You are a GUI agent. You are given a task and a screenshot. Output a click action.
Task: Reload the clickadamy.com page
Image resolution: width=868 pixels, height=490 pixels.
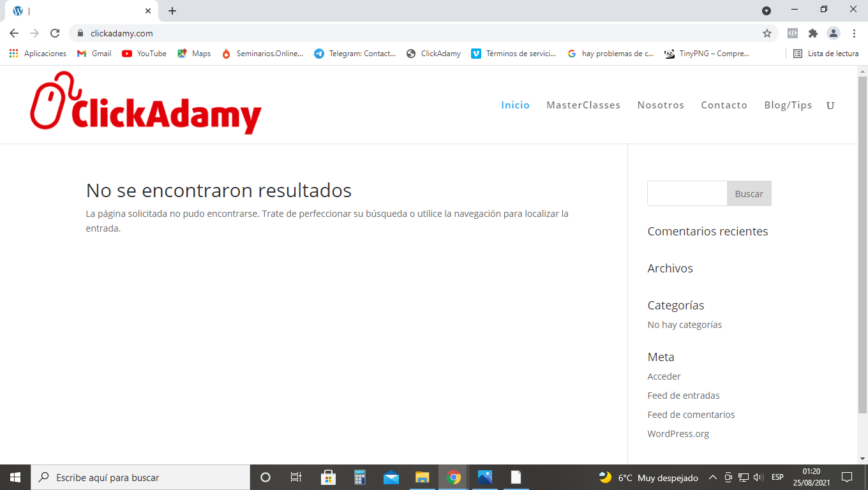pyautogui.click(x=55, y=33)
